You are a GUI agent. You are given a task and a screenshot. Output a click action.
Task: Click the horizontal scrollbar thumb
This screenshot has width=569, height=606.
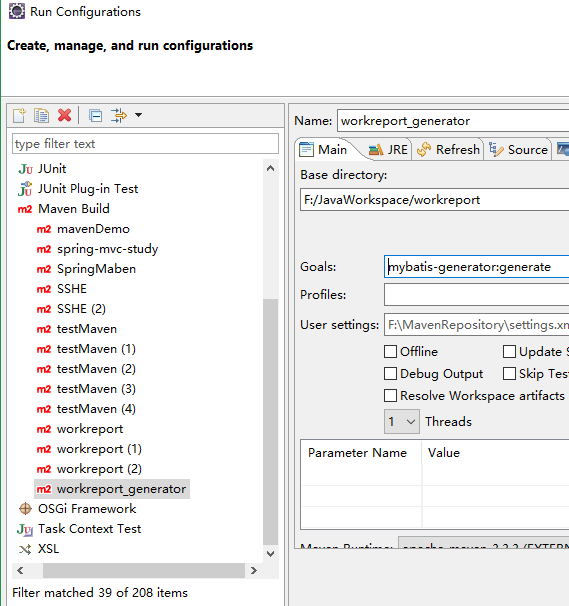point(144,570)
